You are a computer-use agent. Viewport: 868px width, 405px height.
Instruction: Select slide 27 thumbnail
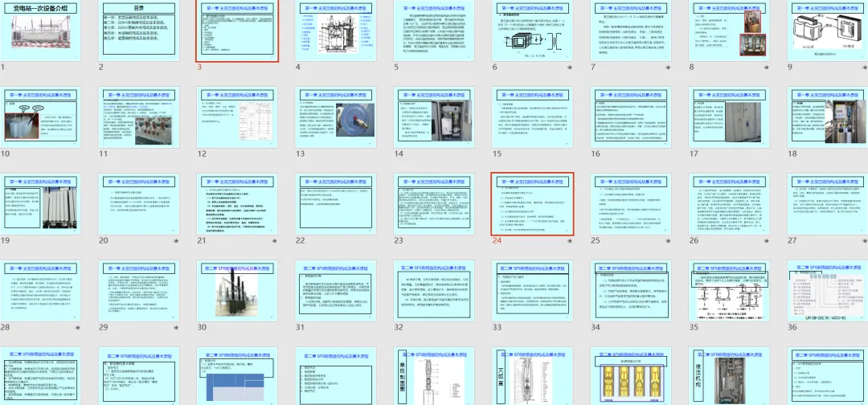[x=828, y=204]
